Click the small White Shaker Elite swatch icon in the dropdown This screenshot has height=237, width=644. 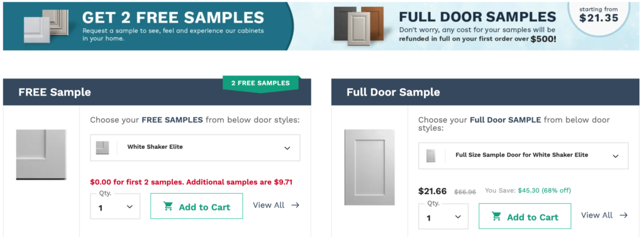click(x=103, y=148)
